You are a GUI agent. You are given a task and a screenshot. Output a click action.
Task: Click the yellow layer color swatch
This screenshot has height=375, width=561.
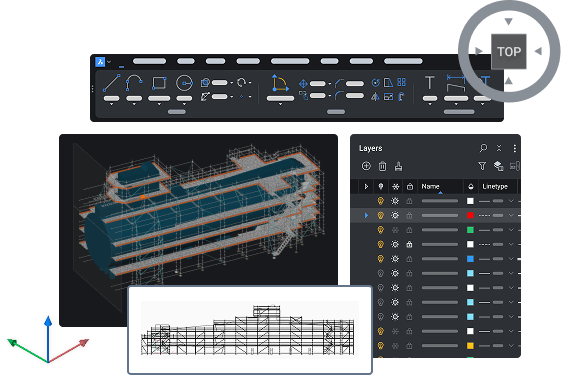coord(470,346)
